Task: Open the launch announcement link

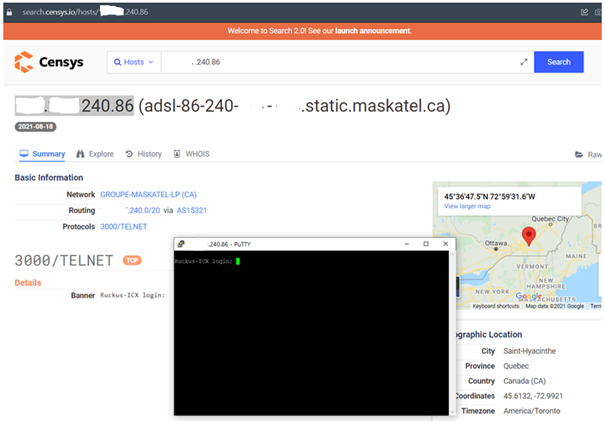Action: point(373,31)
